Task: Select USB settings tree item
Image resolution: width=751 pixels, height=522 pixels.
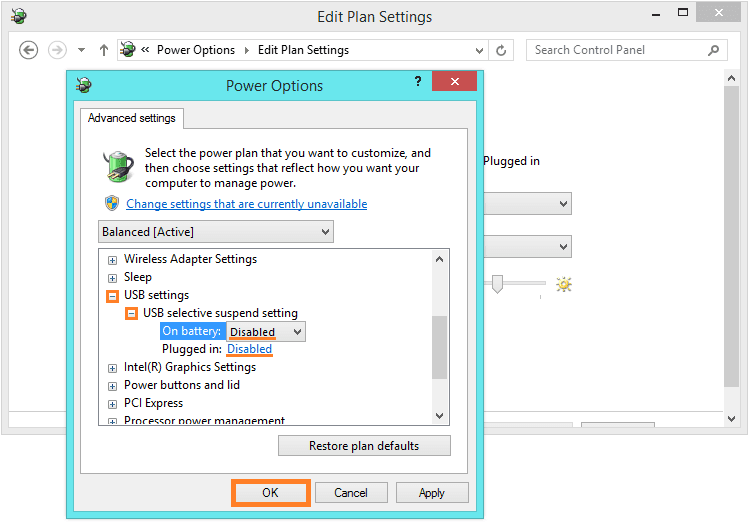Action: (157, 295)
